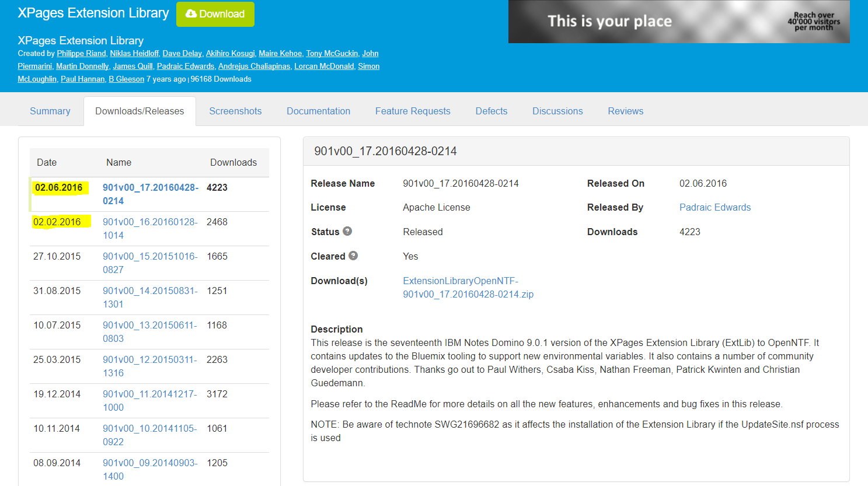Click the highlighted date 02.02.2016

click(x=57, y=222)
